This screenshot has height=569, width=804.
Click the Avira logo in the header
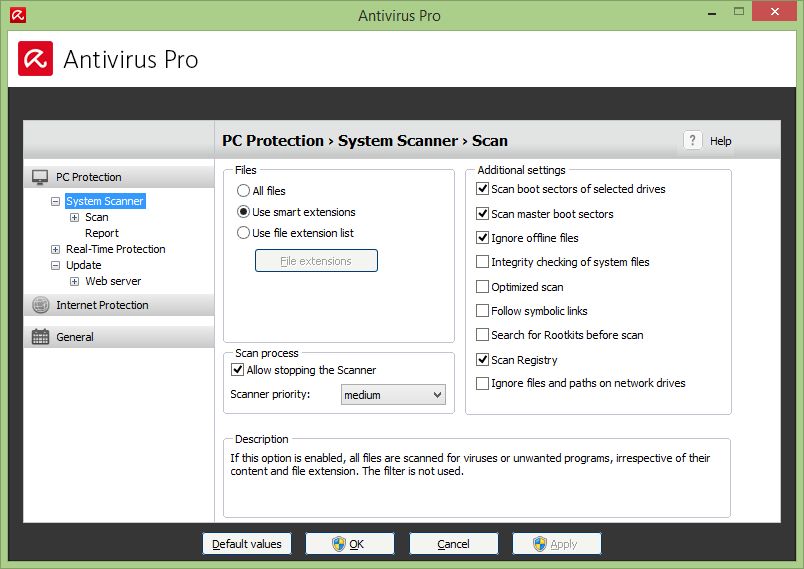(x=35, y=58)
